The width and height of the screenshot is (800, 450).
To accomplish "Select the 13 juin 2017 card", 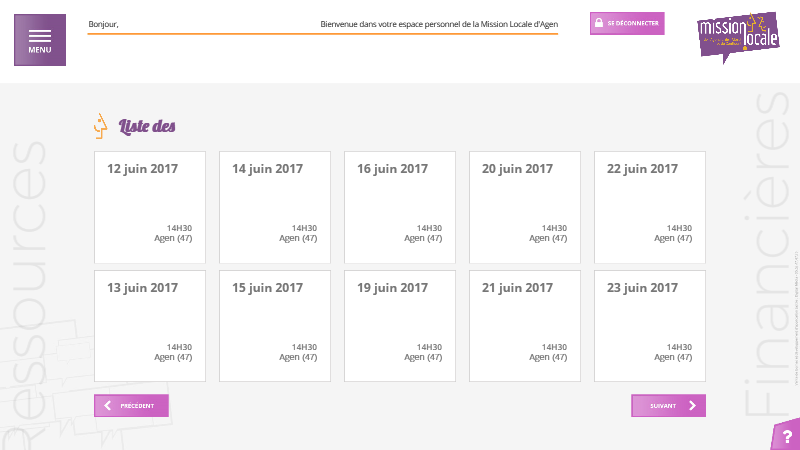I will click(x=150, y=326).
